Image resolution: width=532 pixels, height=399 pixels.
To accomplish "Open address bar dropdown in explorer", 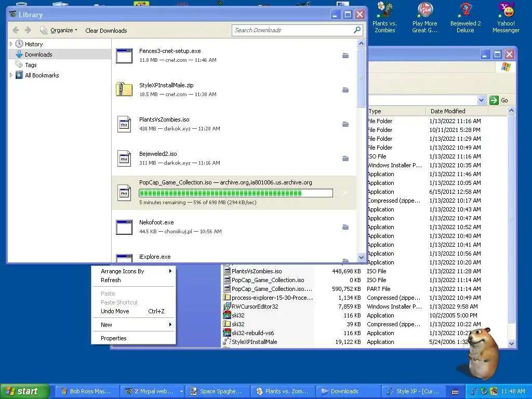I will (481, 100).
